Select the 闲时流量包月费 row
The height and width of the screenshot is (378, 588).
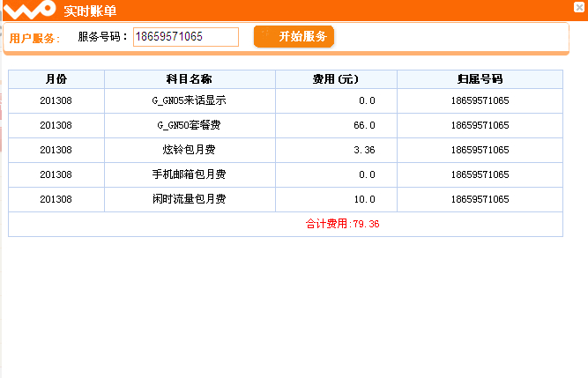click(x=286, y=200)
